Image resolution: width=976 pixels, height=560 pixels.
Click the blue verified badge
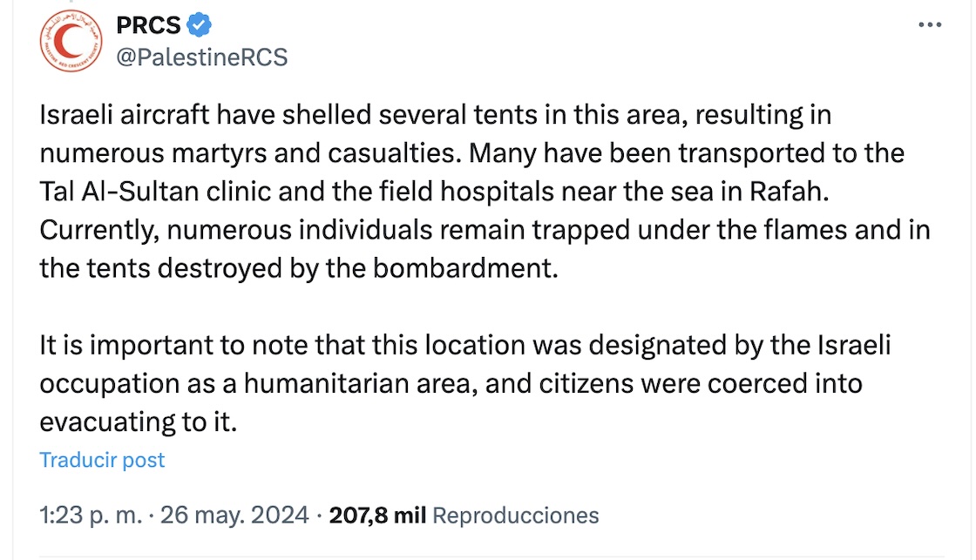pos(200,26)
